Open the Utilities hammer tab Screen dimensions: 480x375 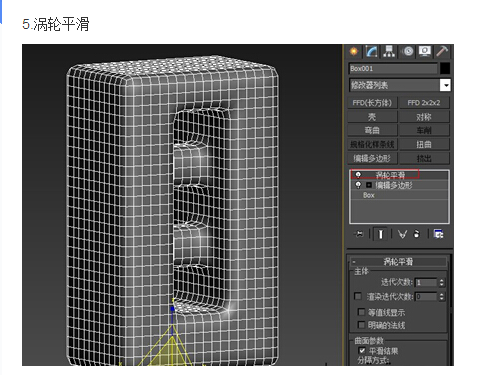442,51
